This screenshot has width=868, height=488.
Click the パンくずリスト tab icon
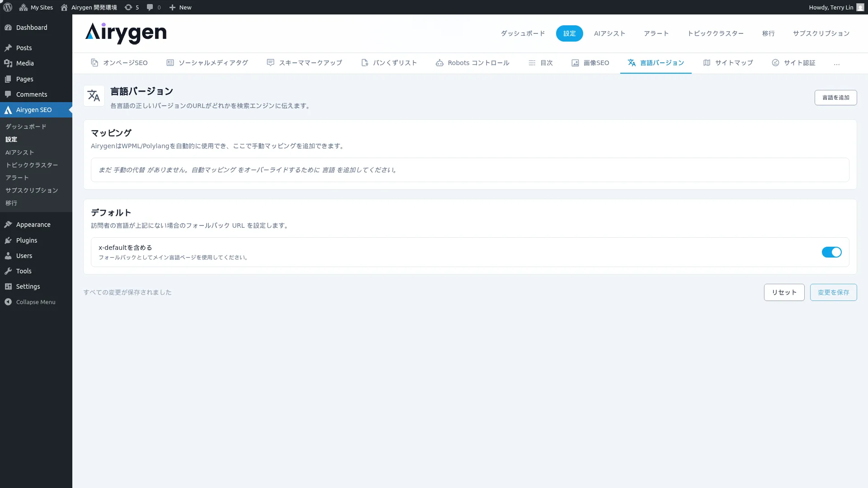tap(365, 63)
